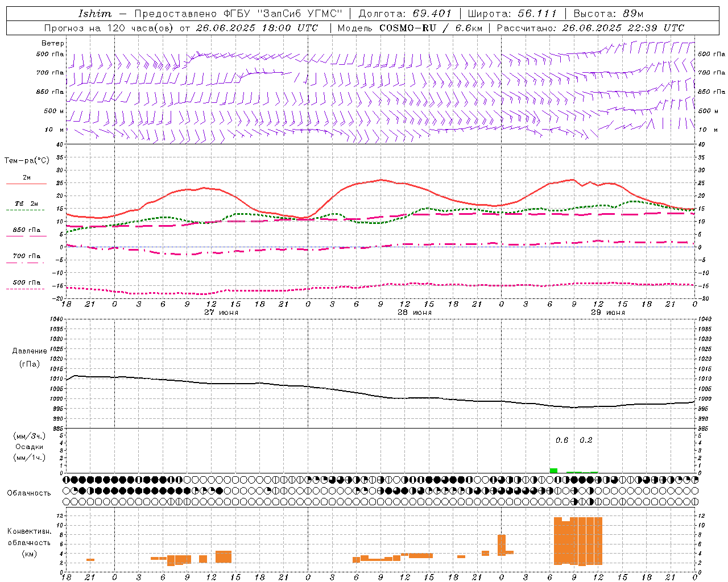Click the "29 июня" date label
Image resolution: width=728 pixels, height=582 pixels.
pyautogui.click(x=608, y=313)
